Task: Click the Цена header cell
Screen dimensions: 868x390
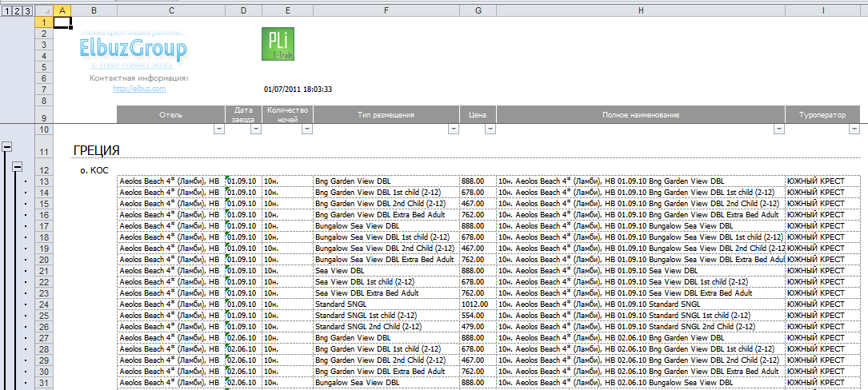Action: click(x=478, y=115)
